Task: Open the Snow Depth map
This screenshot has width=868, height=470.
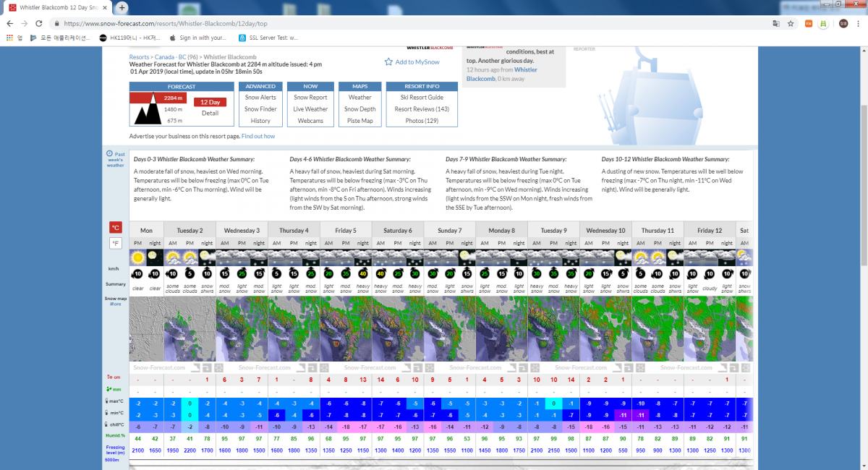Action: 360,109
